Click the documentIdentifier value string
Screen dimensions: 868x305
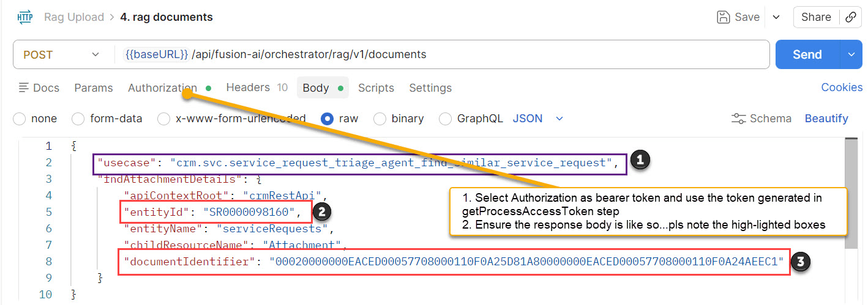(526, 262)
